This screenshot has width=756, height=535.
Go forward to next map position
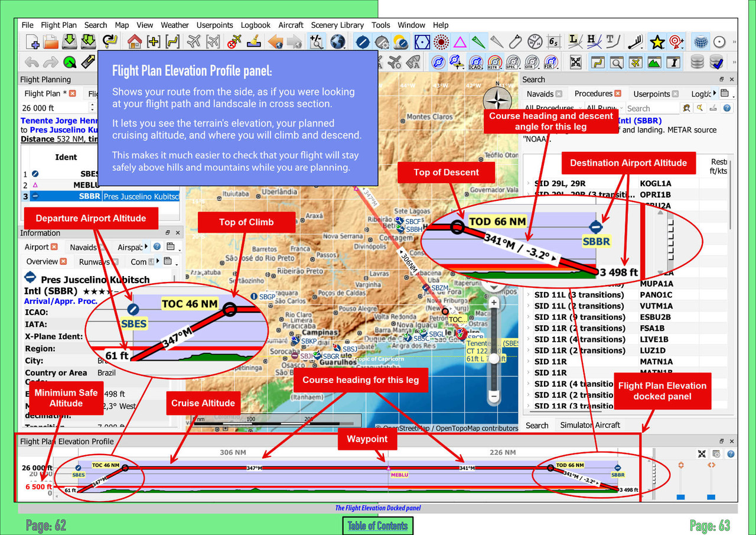click(294, 41)
